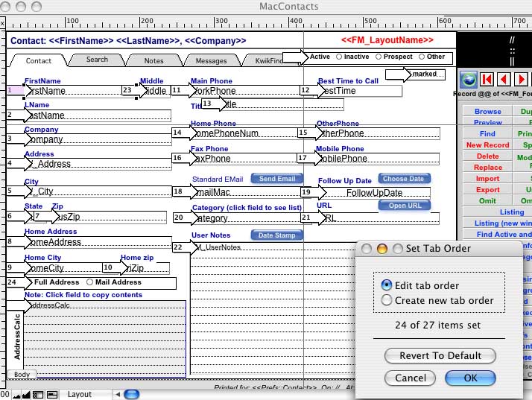532x400 pixels.
Task: Go to first record with red arrow-bar icon
Action: pos(487,80)
